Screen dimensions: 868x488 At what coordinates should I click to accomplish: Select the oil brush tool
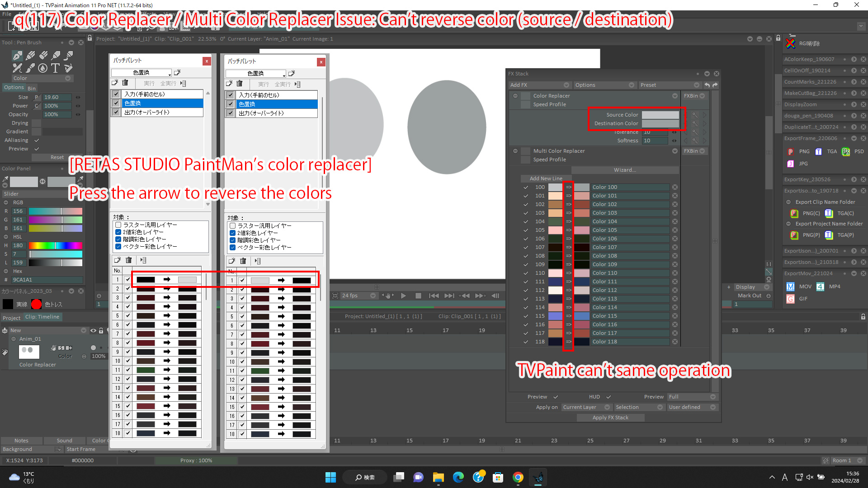click(x=69, y=56)
